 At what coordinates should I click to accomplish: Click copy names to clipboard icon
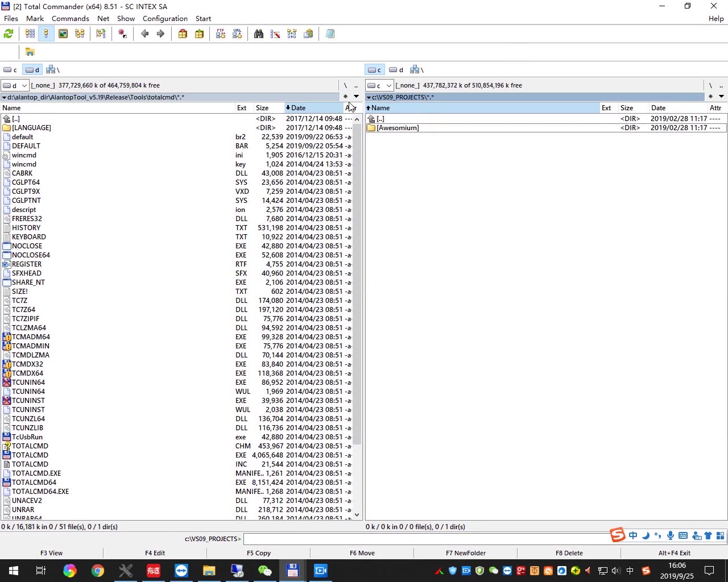click(x=308, y=34)
